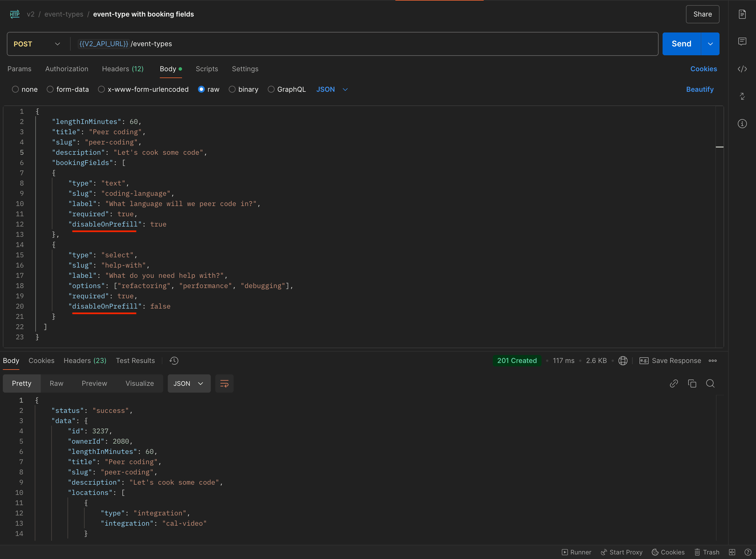Select the form-data body radio button
Image resolution: width=756 pixels, height=559 pixels.
click(50, 89)
